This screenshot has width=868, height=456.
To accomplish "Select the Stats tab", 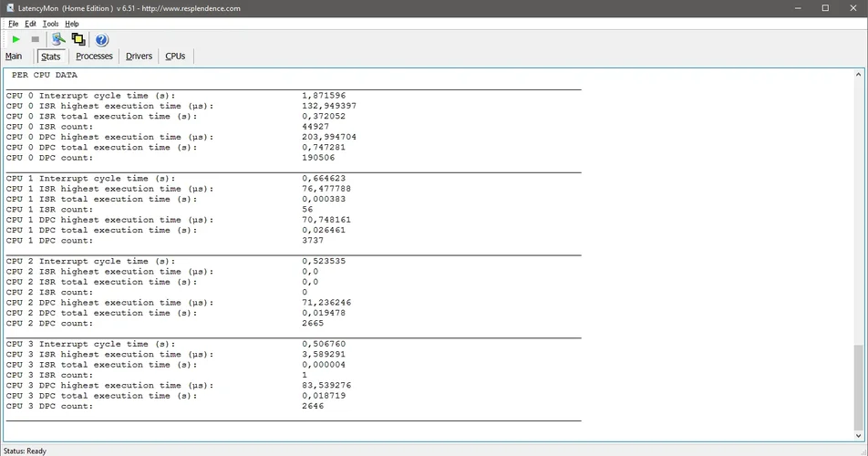I will point(51,57).
